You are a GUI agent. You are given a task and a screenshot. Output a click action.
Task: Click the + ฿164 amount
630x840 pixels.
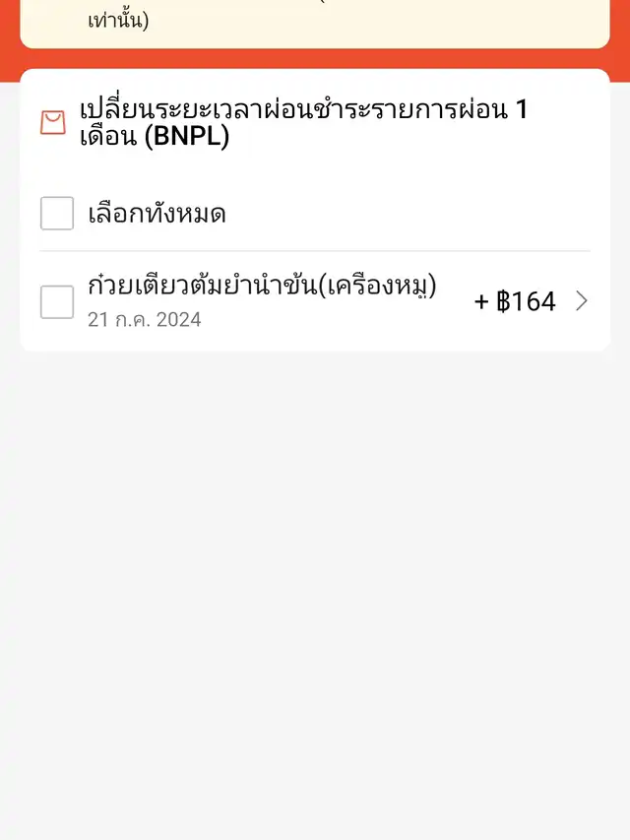pos(515,301)
